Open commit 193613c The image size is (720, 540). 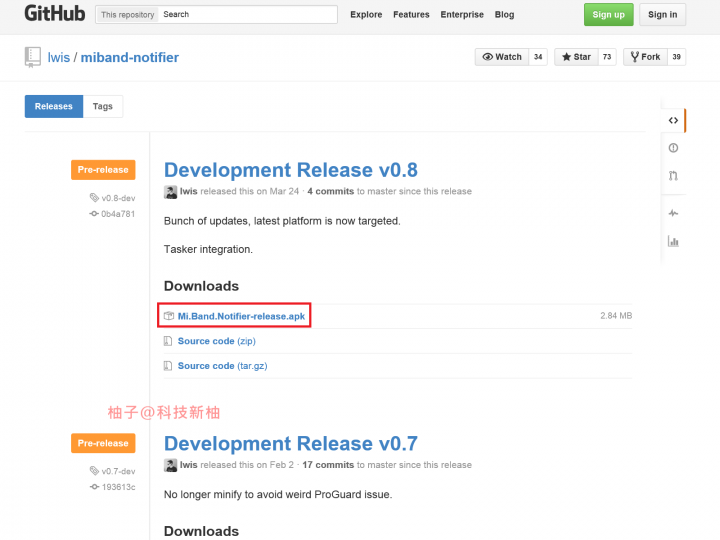pos(118,487)
